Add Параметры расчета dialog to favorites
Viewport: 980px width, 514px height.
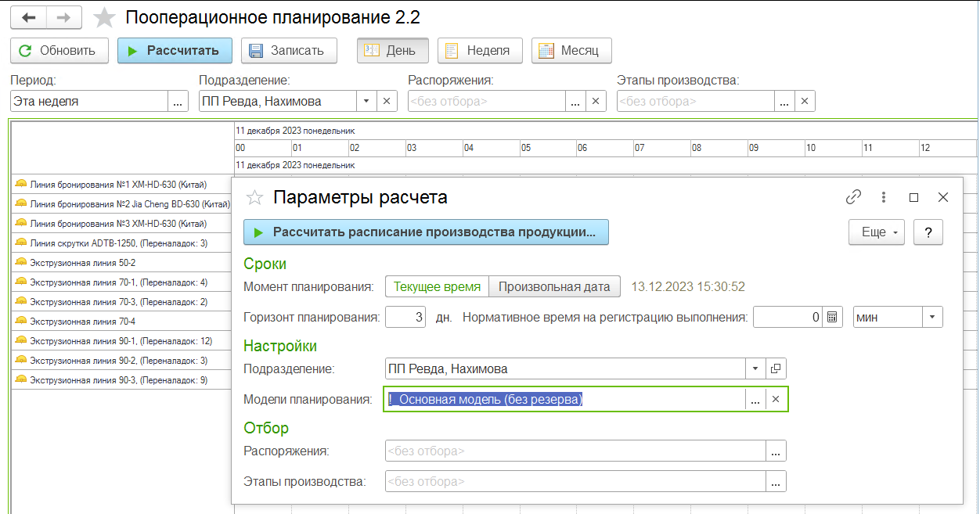pos(254,198)
